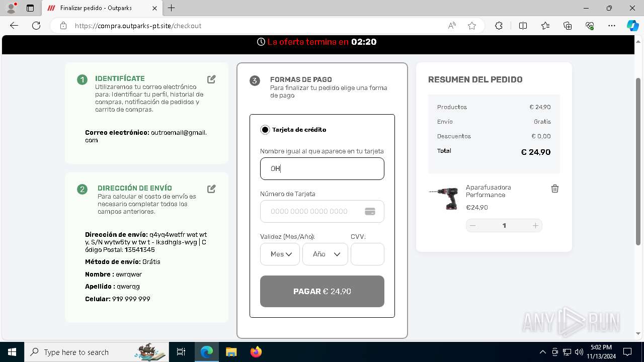Increase product quantity with plus button
The image size is (644, 362).
tap(535, 226)
